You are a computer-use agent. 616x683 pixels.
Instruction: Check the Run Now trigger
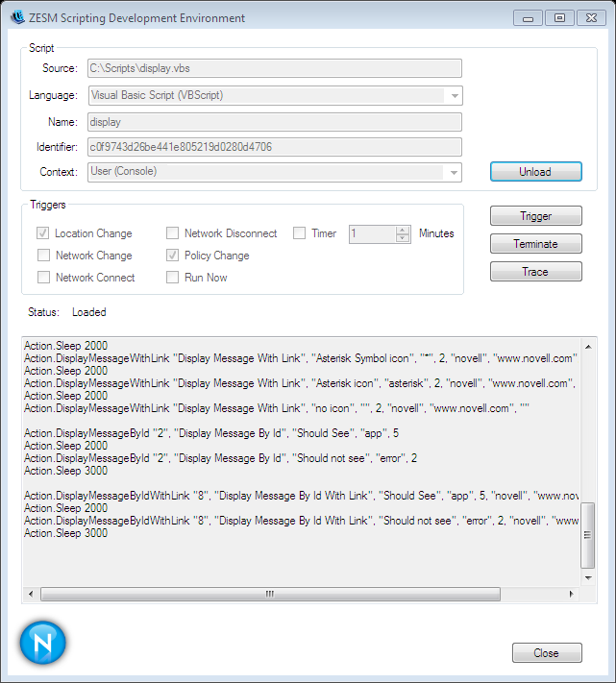point(173,277)
